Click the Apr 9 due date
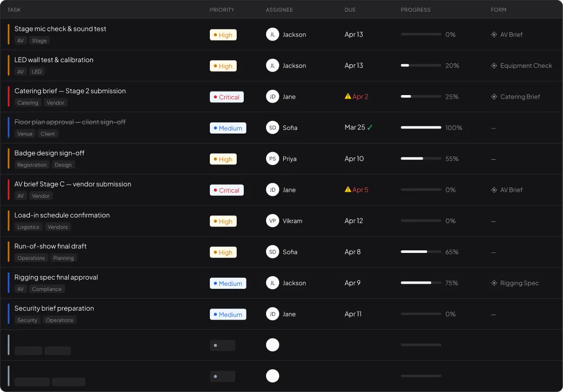563x392 pixels. 352,283
